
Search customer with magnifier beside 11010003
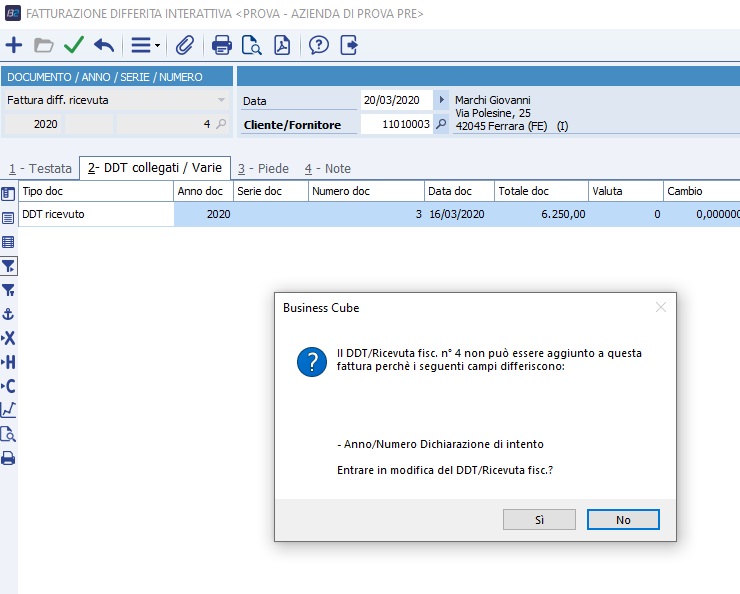[x=441, y=124]
